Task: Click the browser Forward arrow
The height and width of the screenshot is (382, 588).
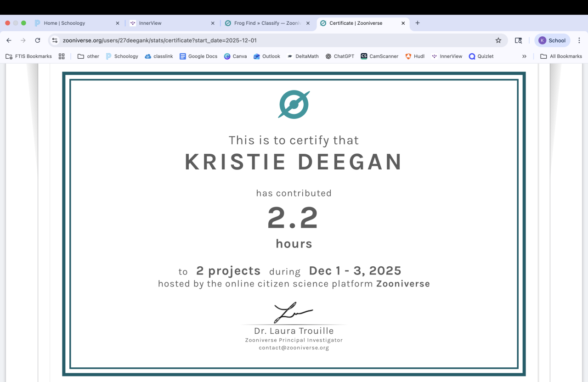Action: tap(23, 40)
